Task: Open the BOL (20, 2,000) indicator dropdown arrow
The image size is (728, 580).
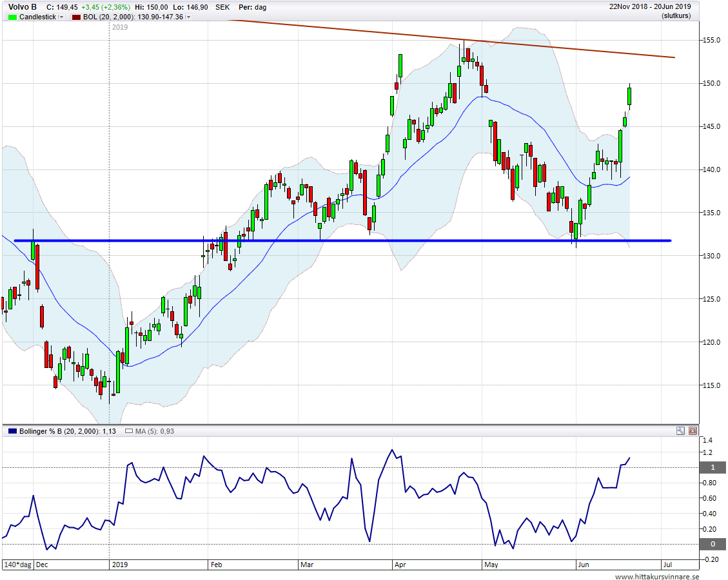Action: [x=188, y=17]
